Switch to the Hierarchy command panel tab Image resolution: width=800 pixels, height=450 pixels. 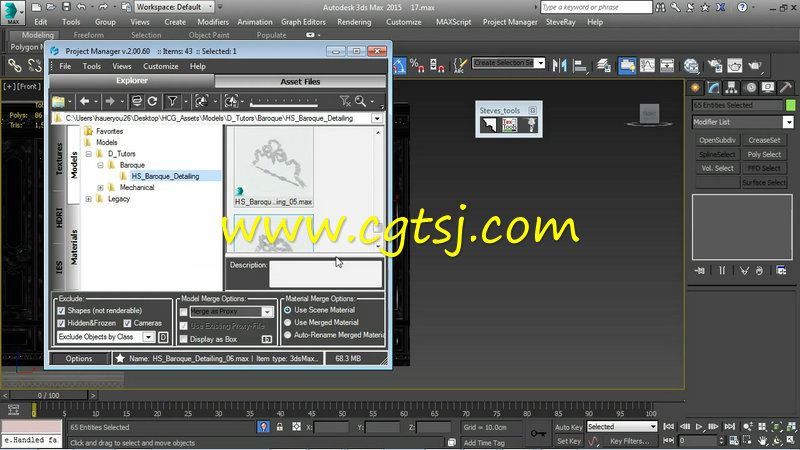click(x=732, y=88)
